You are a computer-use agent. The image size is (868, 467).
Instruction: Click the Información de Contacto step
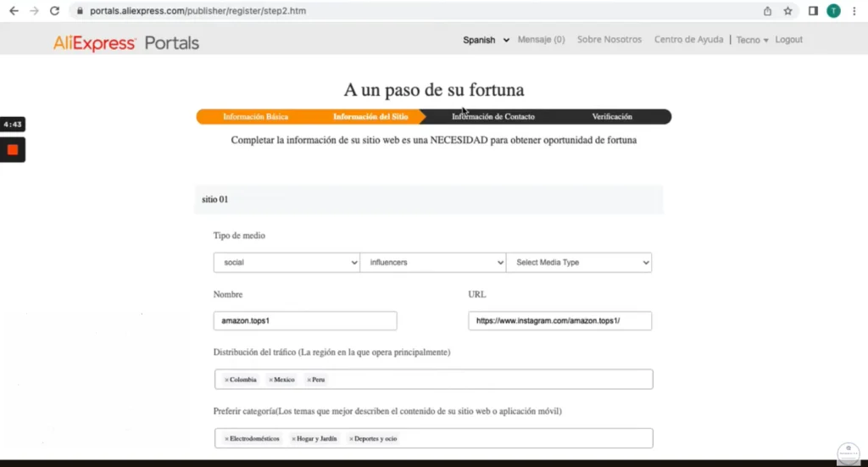pos(493,117)
